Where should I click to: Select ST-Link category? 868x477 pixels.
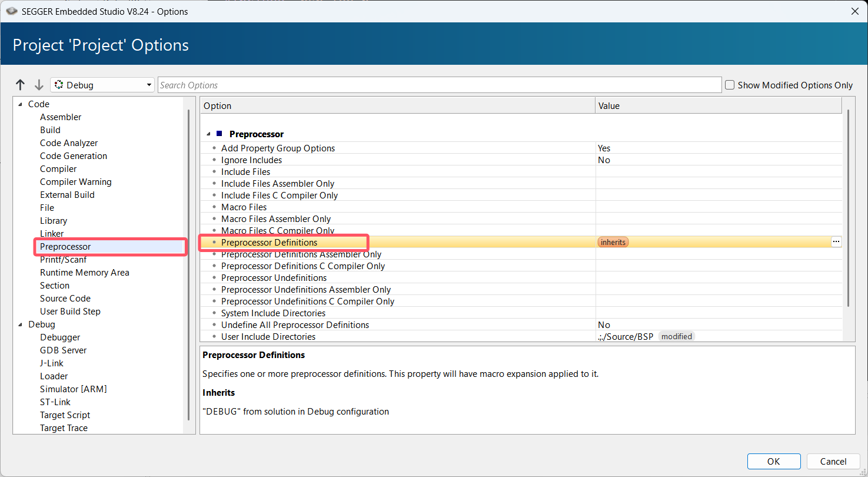click(55, 402)
